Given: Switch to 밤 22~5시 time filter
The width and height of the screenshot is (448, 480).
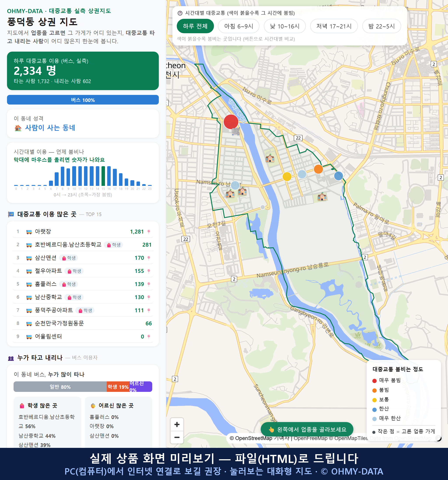Looking at the screenshot, I should 381,26.
